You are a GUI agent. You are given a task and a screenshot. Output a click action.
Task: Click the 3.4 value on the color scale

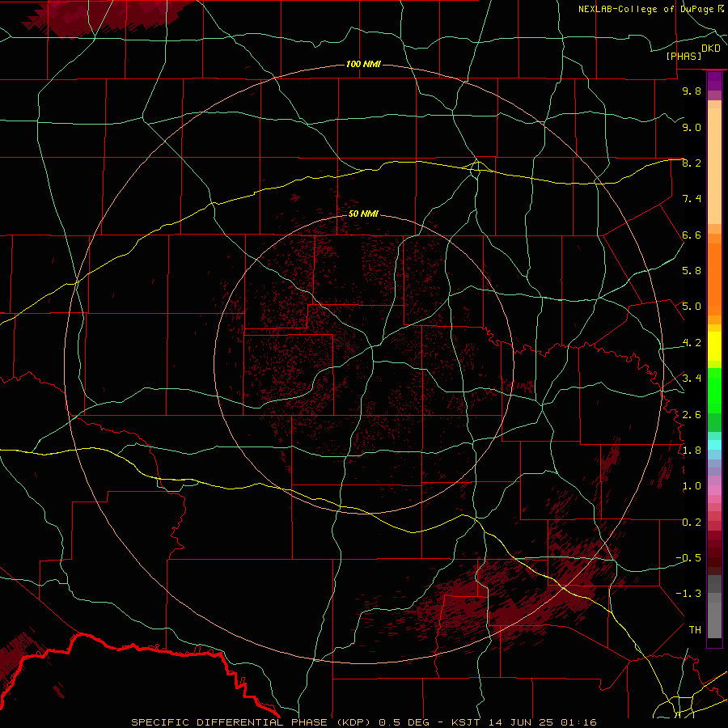pos(692,379)
